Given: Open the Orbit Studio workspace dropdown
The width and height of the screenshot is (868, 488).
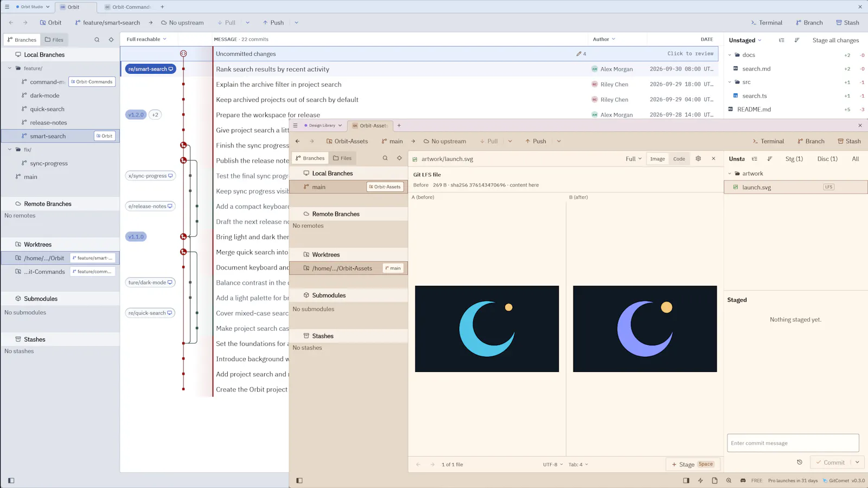Looking at the screenshot, I should click(33, 7).
